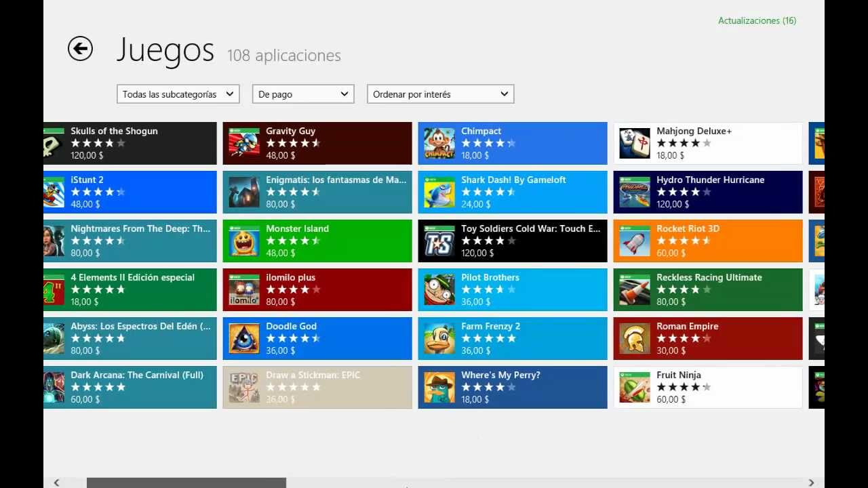868x488 pixels.
Task: Open the Nightmares From The Deep icon
Action: pos(54,241)
